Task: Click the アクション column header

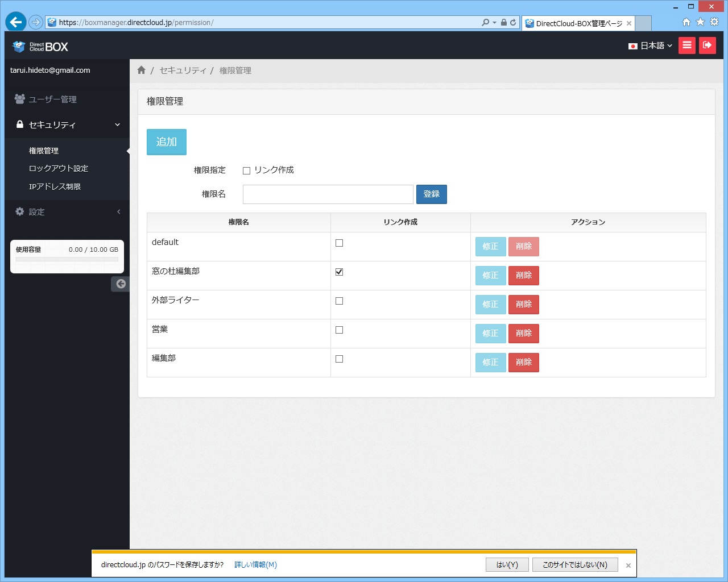Action: coord(588,222)
